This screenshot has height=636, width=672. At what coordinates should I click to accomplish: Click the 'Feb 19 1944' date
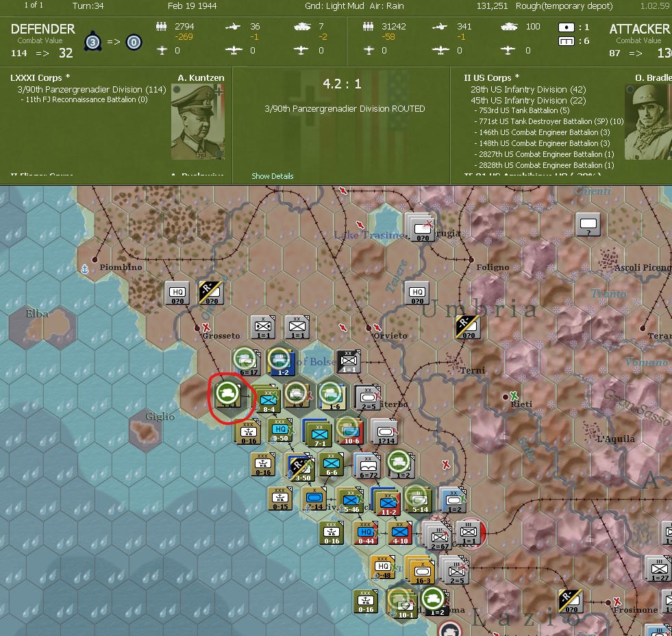tap(192, 6)
